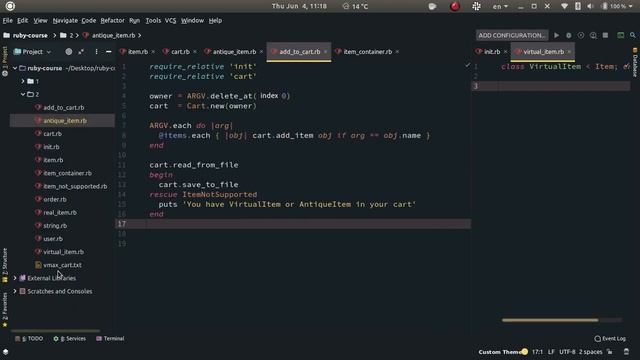
Task: Open the Services tool window button
Action: [69, 338]
